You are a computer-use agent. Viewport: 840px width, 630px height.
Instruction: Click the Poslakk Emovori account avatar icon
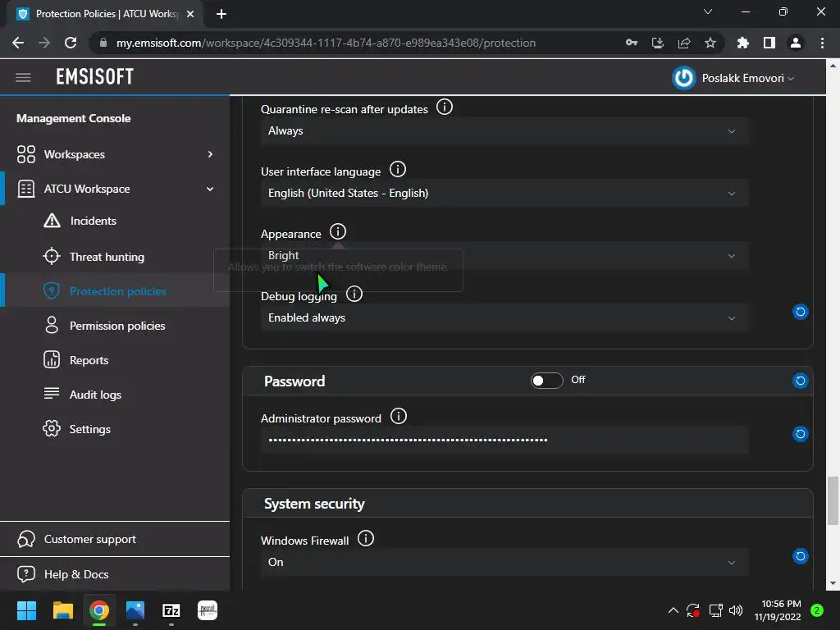pos(683,78)
